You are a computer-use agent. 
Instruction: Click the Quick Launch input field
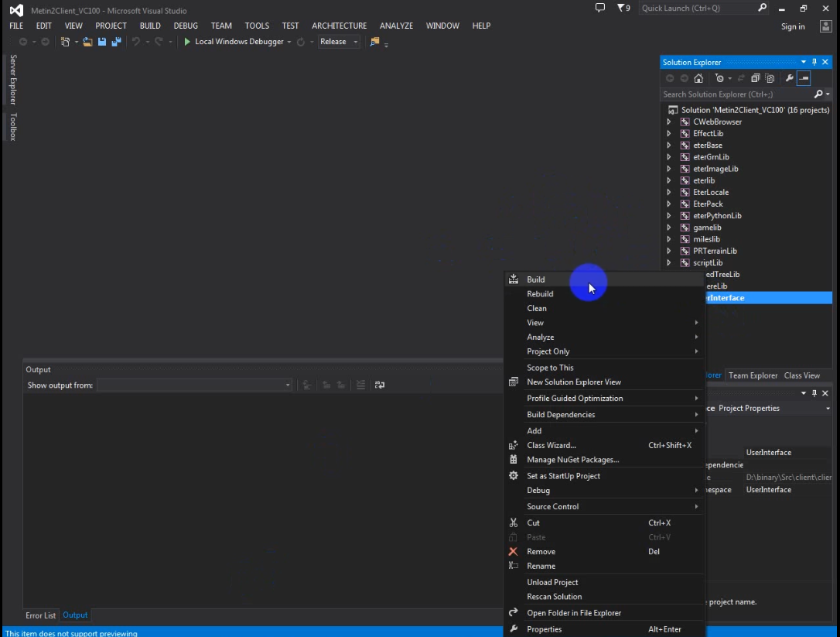pyautogui.click(x=698, y=8)
